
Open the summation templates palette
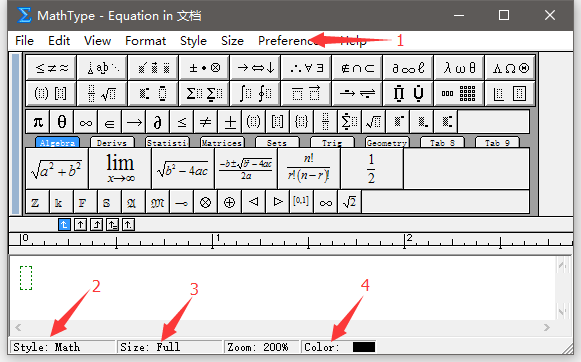[x=204, y=93]
